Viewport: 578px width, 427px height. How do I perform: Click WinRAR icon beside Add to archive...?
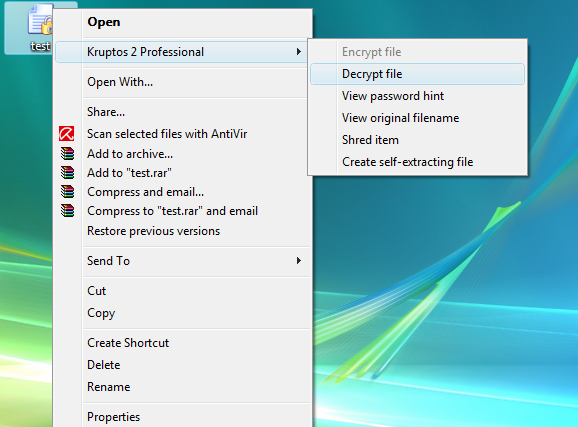67,153
